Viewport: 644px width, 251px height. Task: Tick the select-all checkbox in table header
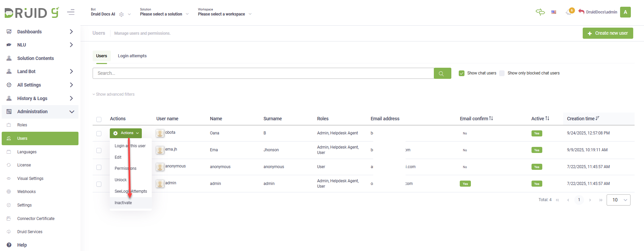pyautogui.click(x=99, y=119)
